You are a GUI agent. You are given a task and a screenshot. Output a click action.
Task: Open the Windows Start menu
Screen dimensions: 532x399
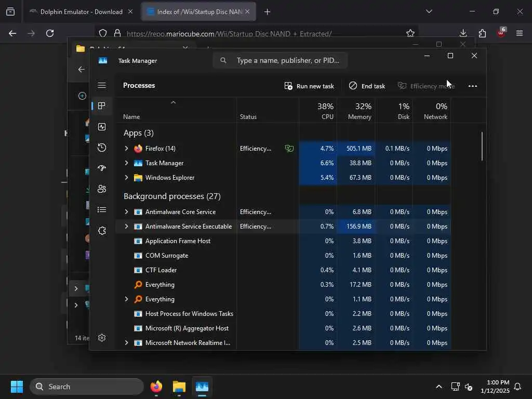point(17,387)
